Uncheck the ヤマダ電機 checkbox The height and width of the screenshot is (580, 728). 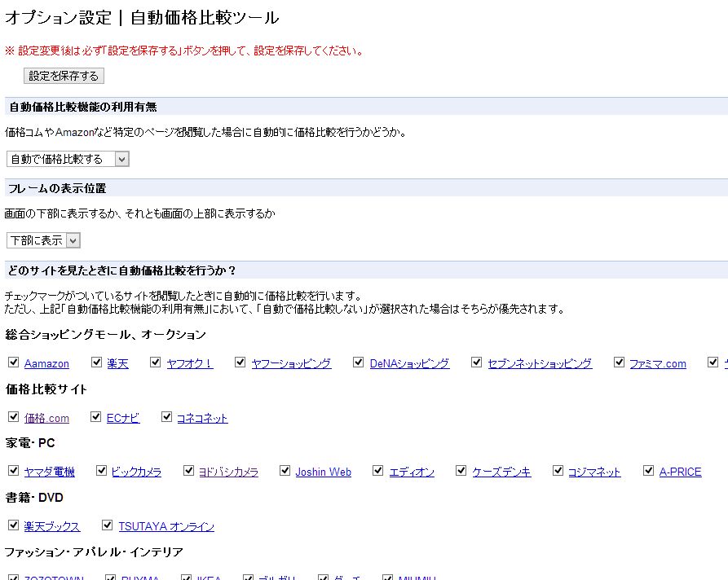14,471
